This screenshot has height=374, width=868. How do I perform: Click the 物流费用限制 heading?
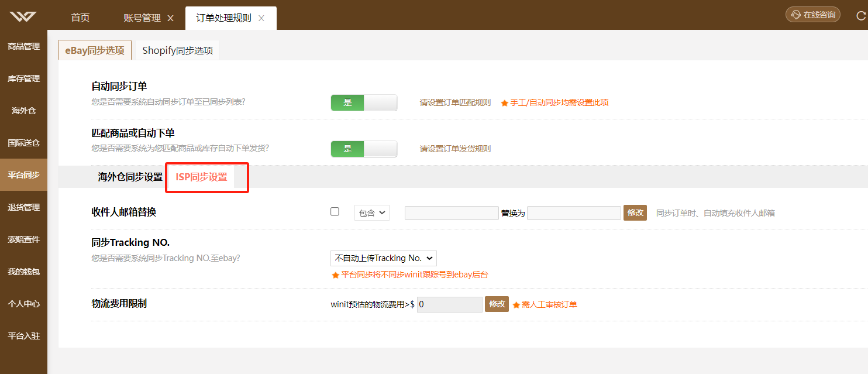coord(119,303)
